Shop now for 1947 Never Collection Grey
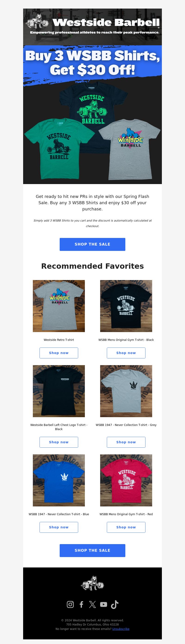 pyautogui.click(x=126, y=442)
